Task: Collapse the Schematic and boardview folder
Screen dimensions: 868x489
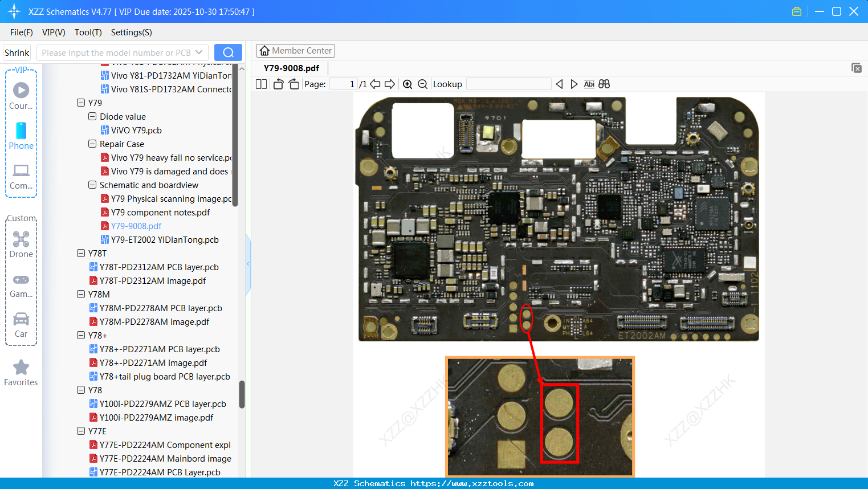Action: [92, 185]
